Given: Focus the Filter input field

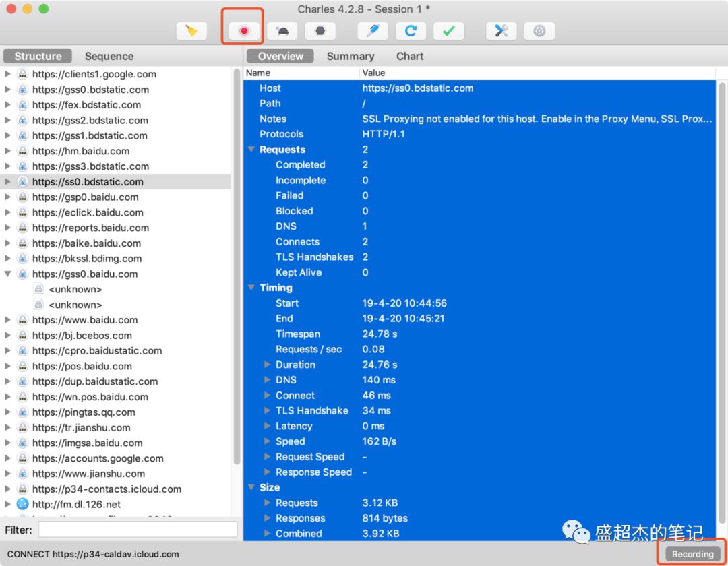Looking at the screenshot, I should point(138,530).
